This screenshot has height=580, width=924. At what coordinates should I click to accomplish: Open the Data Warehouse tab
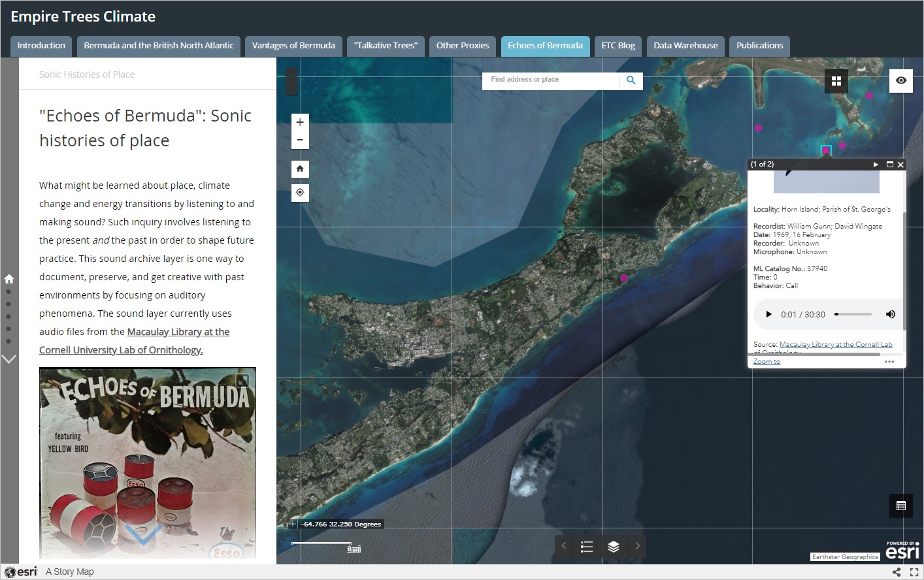[685, 46]
